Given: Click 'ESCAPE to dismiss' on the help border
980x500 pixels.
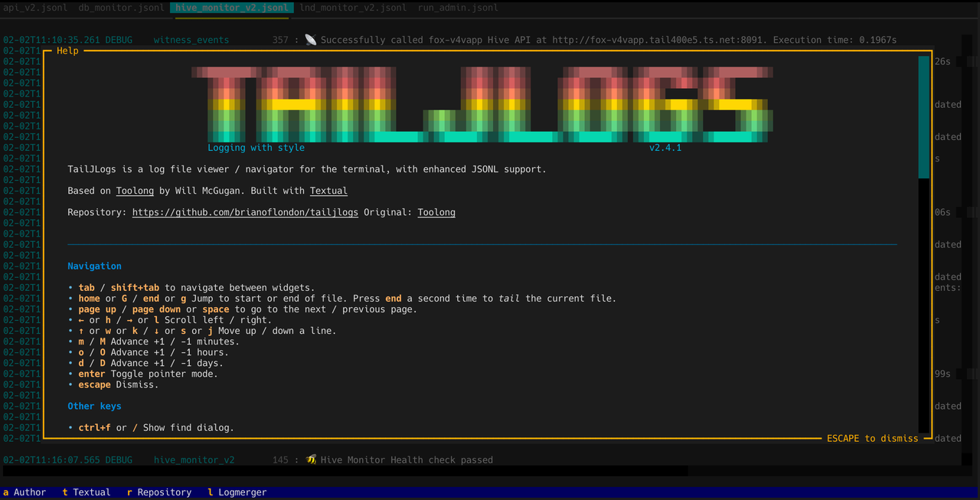Looking at the screenshot, I should pyautogui.click(x=872, y=438).
